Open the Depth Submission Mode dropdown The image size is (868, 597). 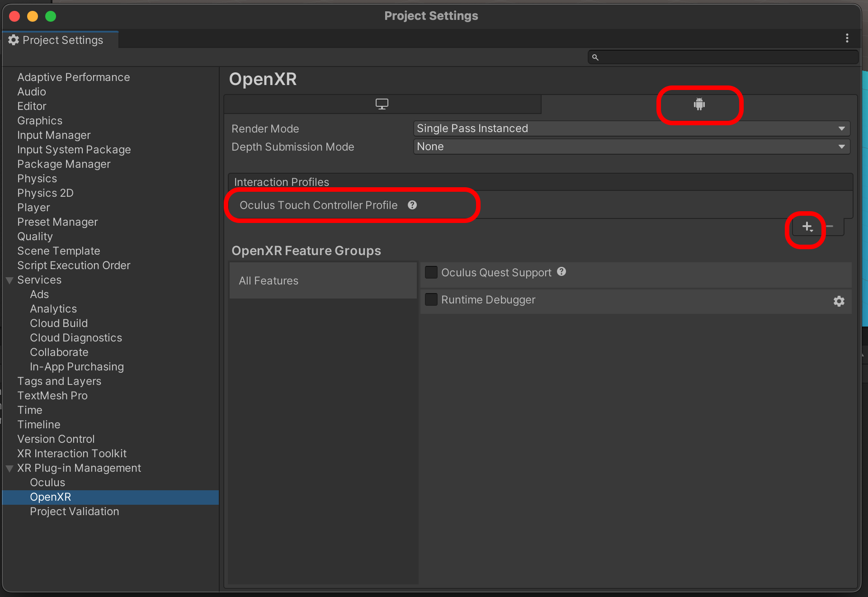(631, 147)
